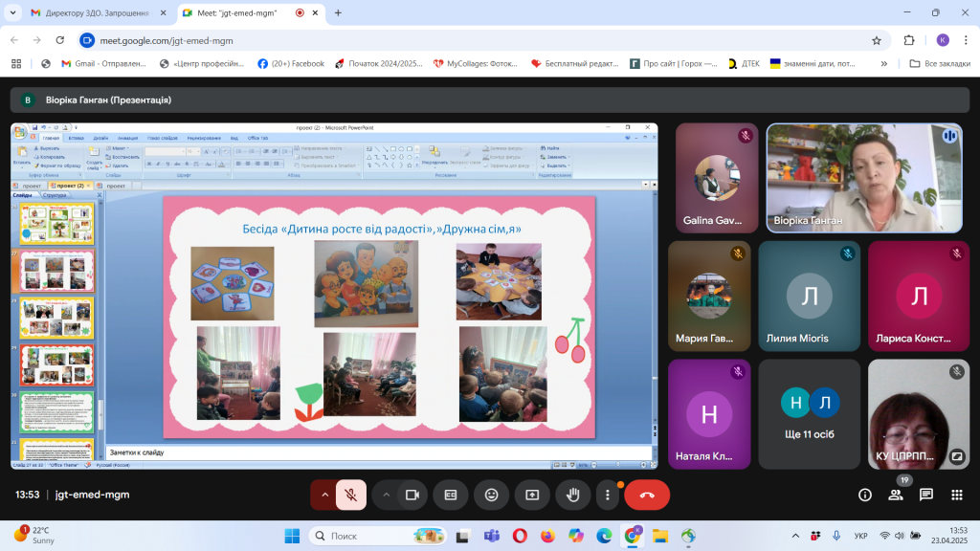Click the Present now screen share icon
This screenshot has height=551, width=980.
pos(532,495)
